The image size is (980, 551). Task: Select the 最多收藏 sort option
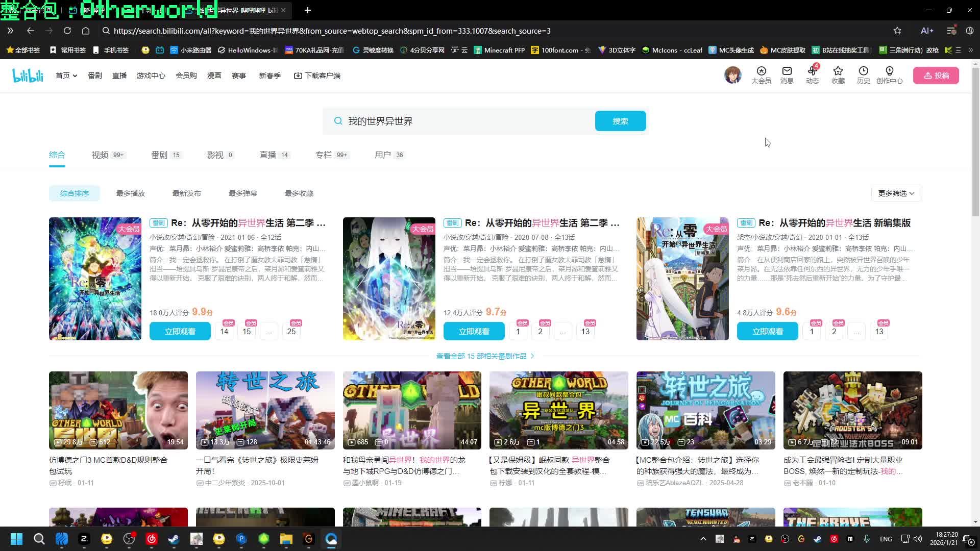pos(299,193)
